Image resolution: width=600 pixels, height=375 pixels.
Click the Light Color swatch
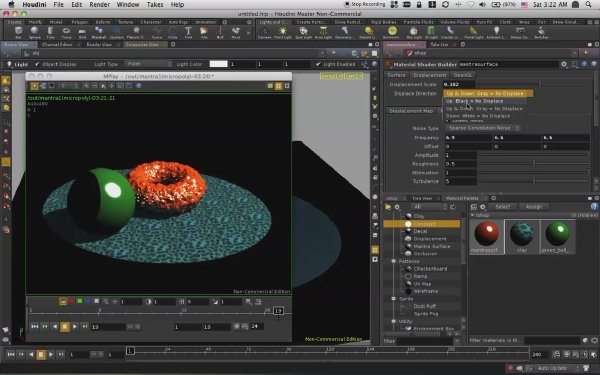(x=218, y=64)
